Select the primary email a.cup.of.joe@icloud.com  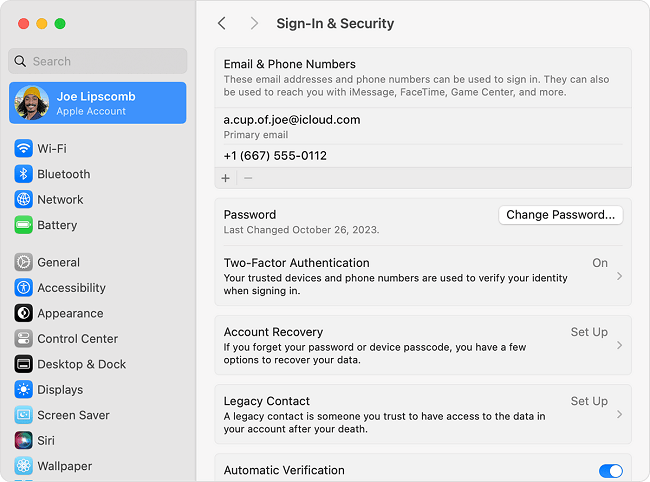(x=292, y=120)
